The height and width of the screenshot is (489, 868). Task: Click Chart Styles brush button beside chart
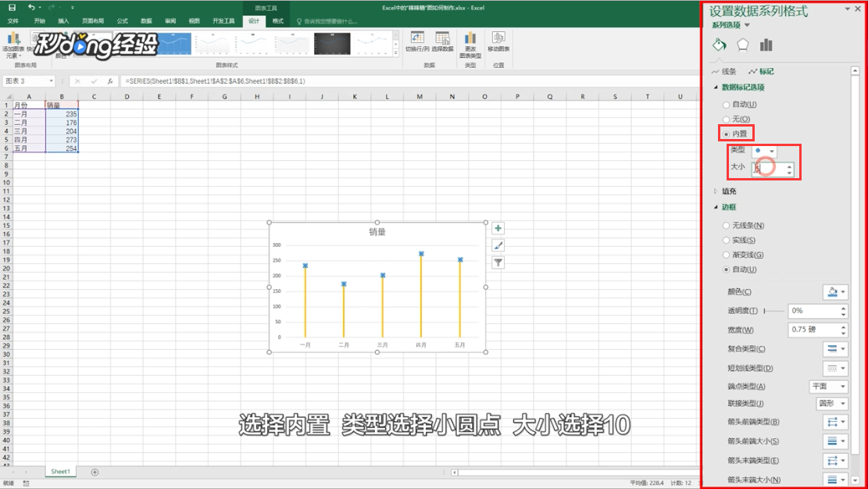498,245
